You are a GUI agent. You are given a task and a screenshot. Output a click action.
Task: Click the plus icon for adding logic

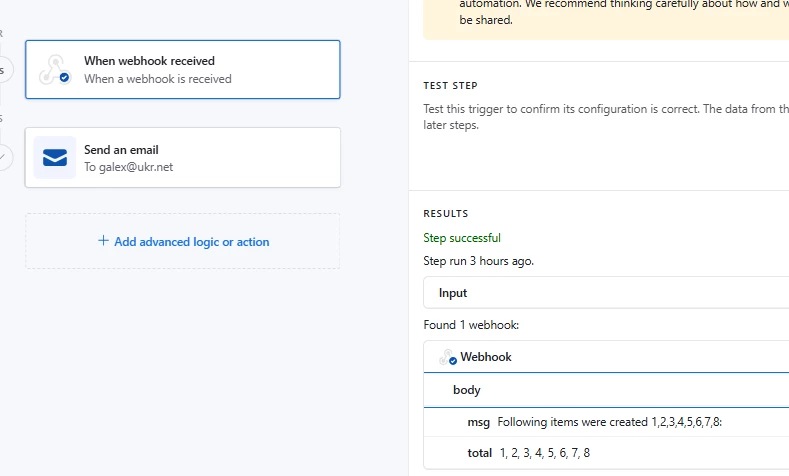point(103,241)
